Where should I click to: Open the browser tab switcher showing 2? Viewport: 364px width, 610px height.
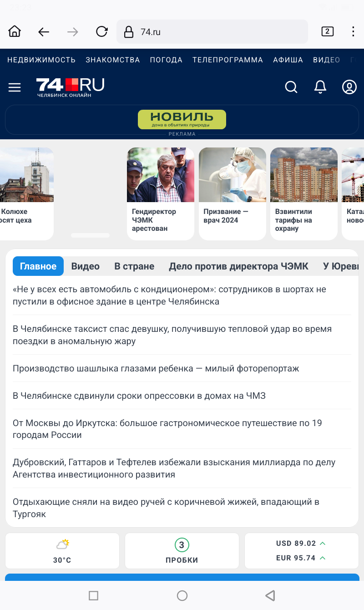pyautogui.click(x=327, y=31)
